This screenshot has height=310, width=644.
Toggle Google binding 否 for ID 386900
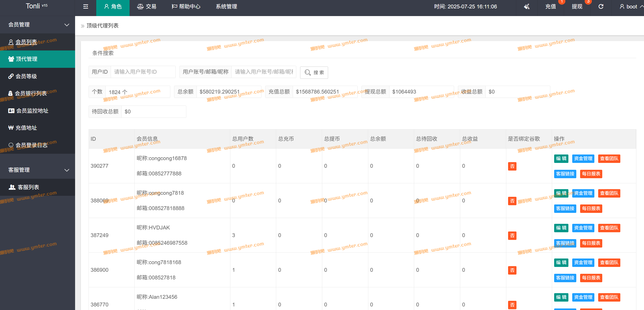pos(512,270)
